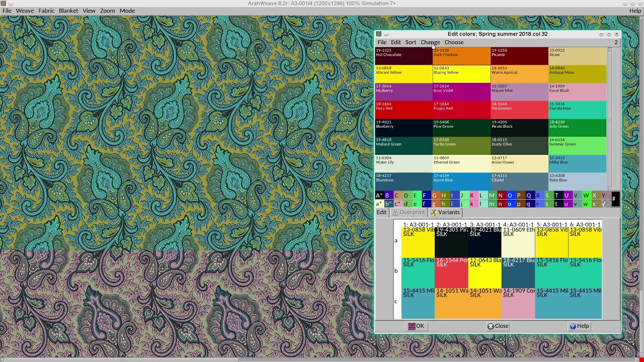Viewport: 644px width, 362px height.
Task: Select the Straw 13-0922 swatch
Action: click(x=577, y=56)
